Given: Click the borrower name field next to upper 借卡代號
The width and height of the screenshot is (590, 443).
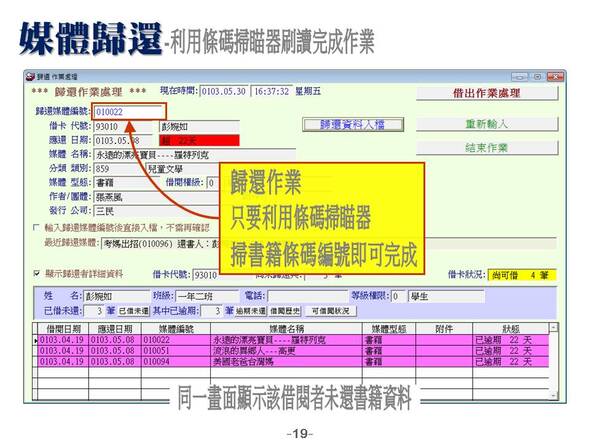Looking at the screenshot, I should click(x=199, y=126).
